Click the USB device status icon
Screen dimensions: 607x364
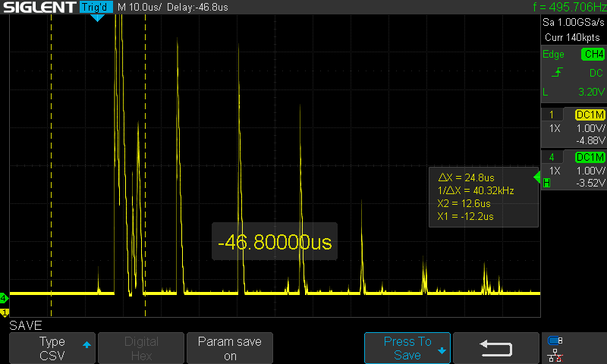click(x=555, y=340)
